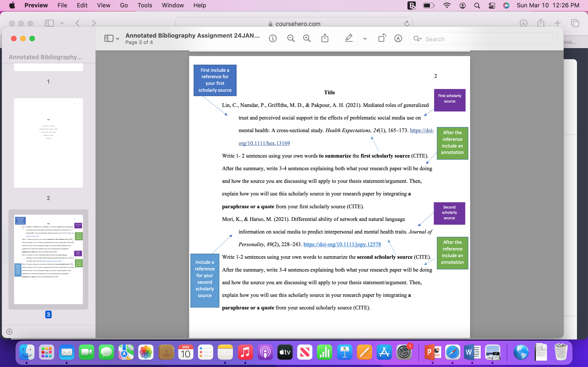Expand the sidebar view options chevron
The height and width of the screenshot is (367, 588).
tap(118, 38)
